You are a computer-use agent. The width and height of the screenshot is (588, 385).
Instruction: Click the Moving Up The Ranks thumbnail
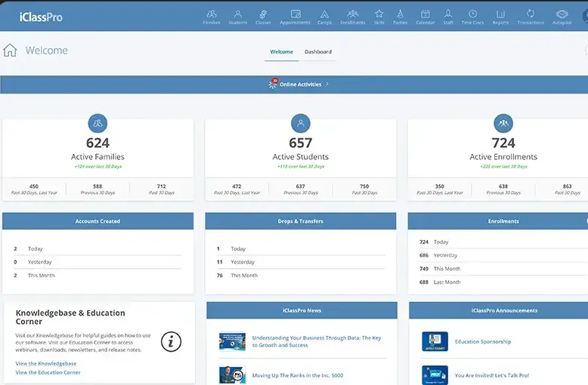click(232, 375)
